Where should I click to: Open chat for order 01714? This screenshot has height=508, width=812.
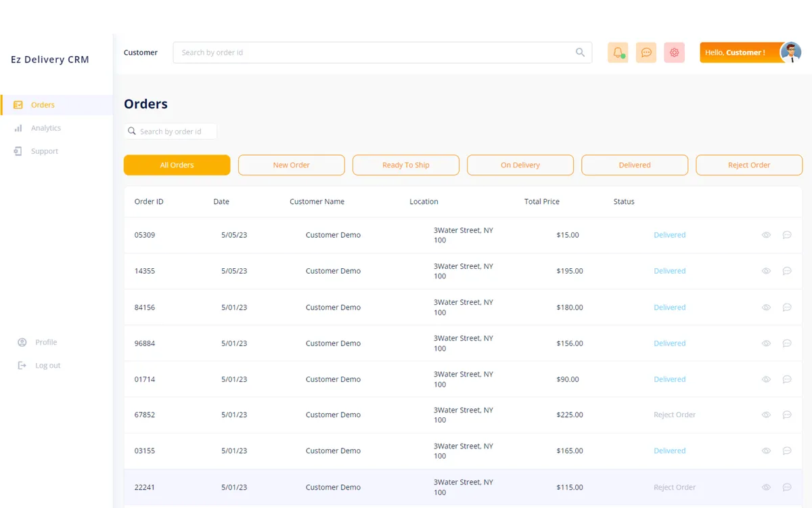click(787, 379)
